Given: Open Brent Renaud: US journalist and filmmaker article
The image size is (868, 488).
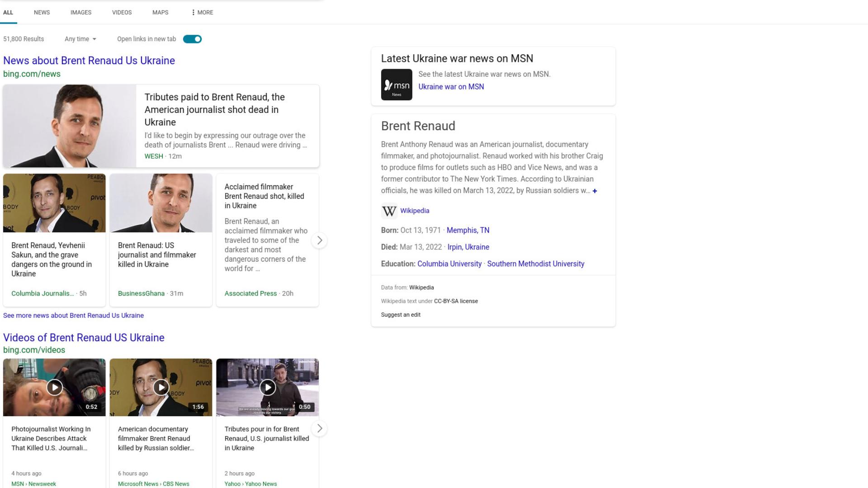Looking at the screenshot, I should 157,255.
